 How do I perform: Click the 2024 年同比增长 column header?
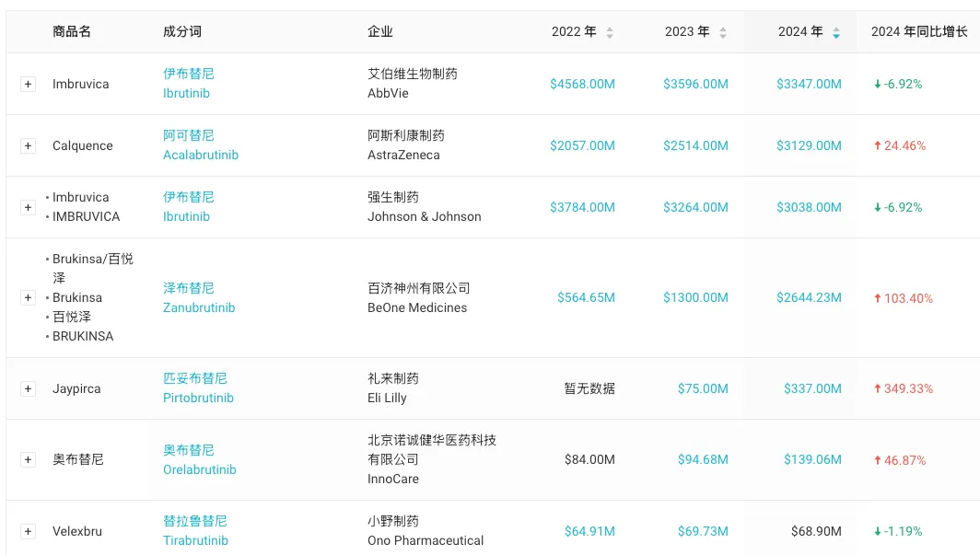pos(918,31)
